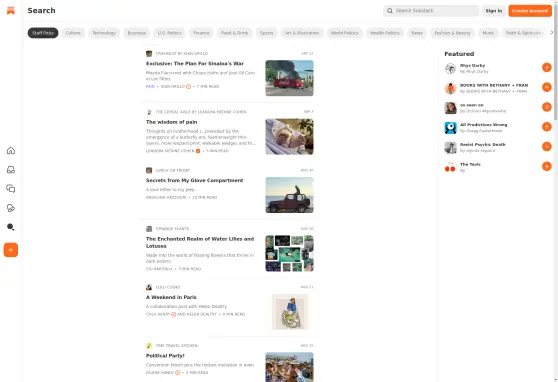Switch to the Technology tab
The height and width of the screenshot is (382, 558).
pos(104,33)
